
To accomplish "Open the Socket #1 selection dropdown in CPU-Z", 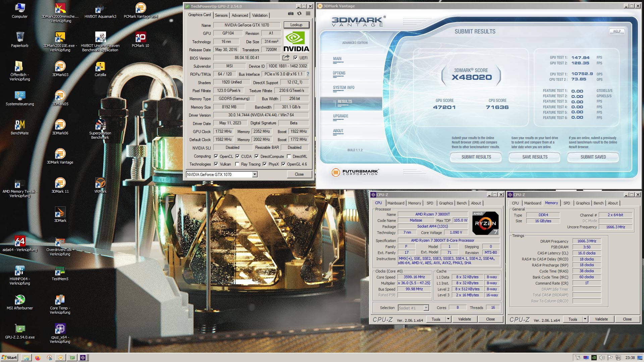I will 426,308.
